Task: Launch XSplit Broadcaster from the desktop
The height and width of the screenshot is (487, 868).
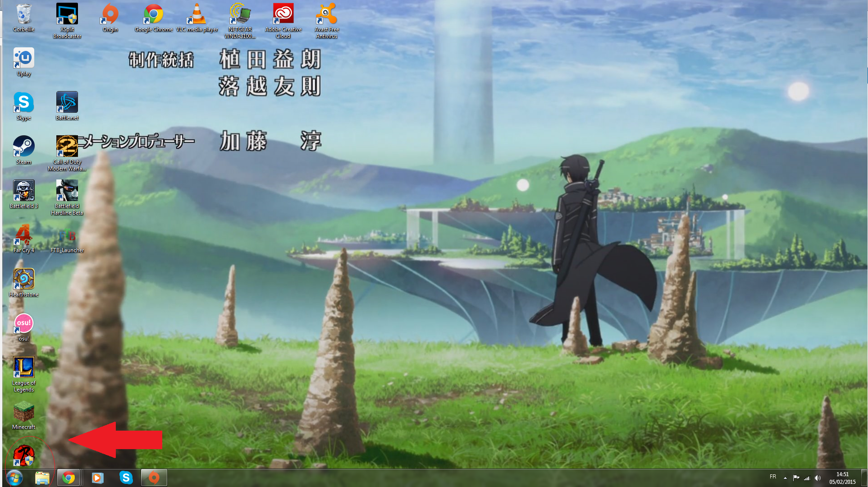Action: tap(67, 21)
